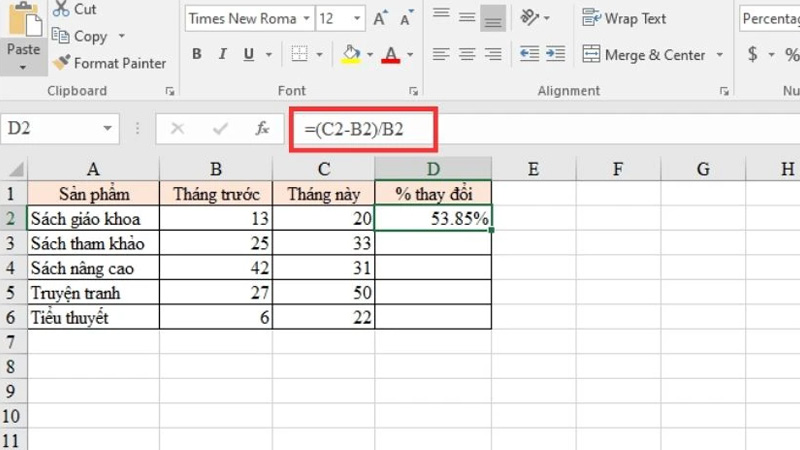Viewport: 800px width, 450px height.
Task: Set Middle Align vertical alignment
Action: (467, 17)
